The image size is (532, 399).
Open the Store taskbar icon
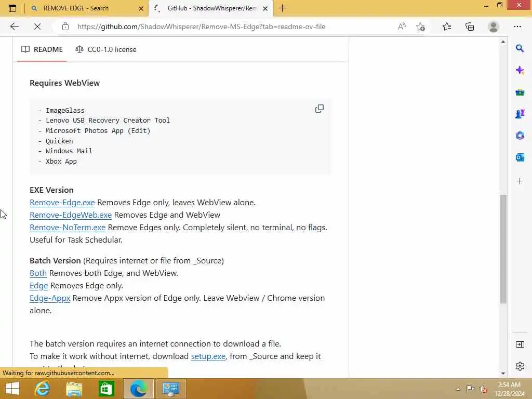click(106, 389)
